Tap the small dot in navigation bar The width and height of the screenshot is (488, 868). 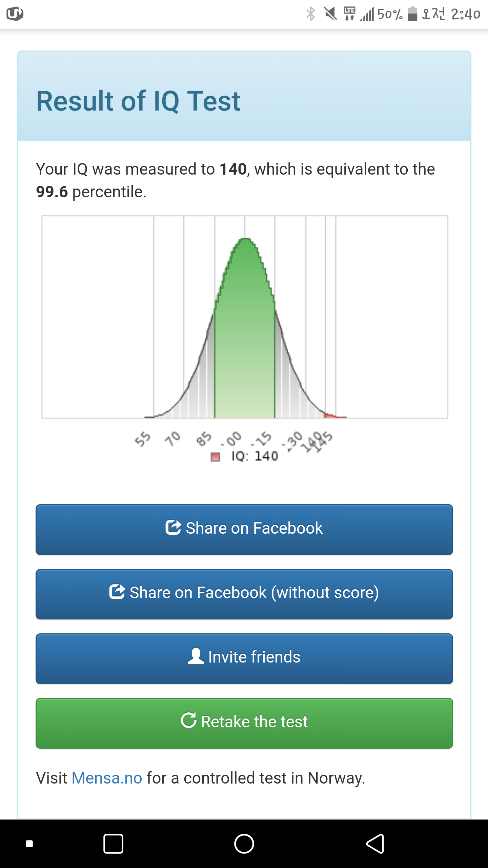click(x=29, y=844)
